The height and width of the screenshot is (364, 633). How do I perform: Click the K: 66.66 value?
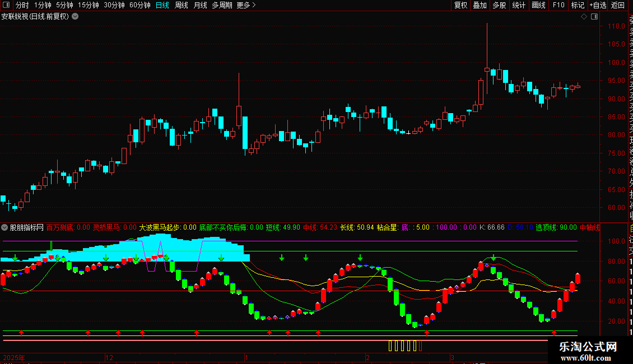492,227
